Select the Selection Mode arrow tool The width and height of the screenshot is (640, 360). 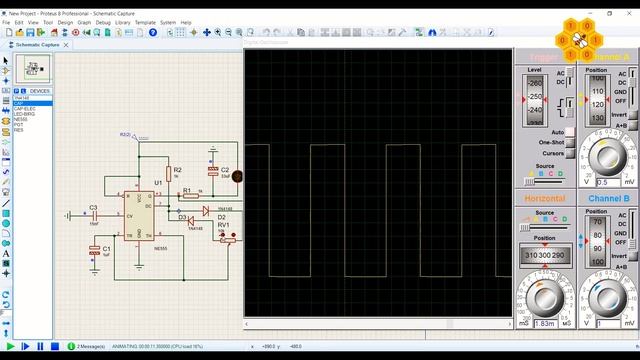[6, 60]
